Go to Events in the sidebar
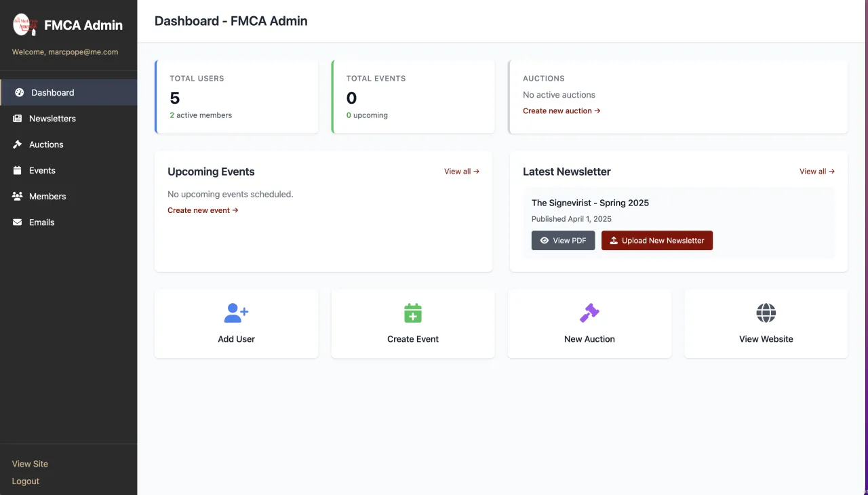Viewport: 868px width, 495px height. (42, 171)
